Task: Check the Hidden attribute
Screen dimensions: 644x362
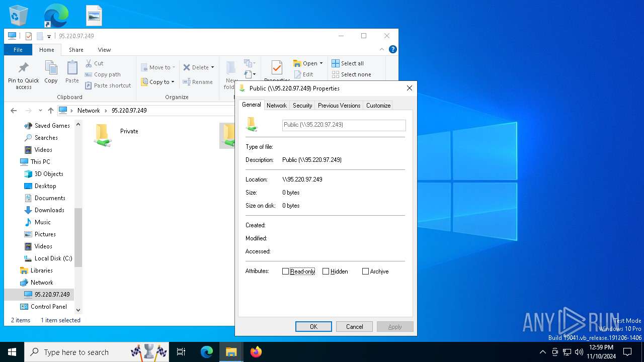Action: pos(326,271)
